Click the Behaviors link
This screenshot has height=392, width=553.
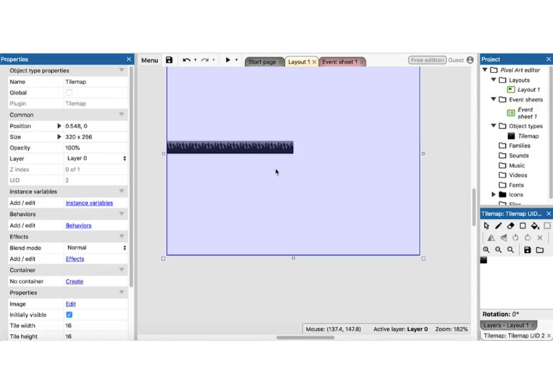pyautogui.click(x=78, y=225)
